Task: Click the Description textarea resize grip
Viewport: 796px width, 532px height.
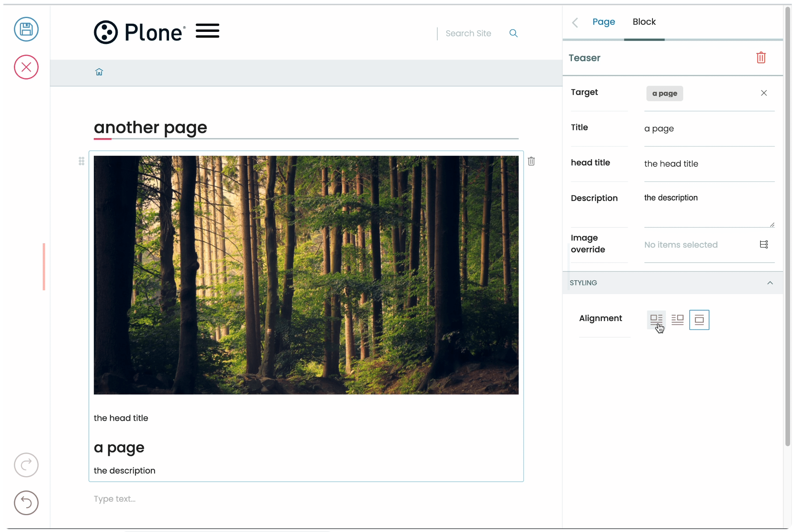Action: 772,224
